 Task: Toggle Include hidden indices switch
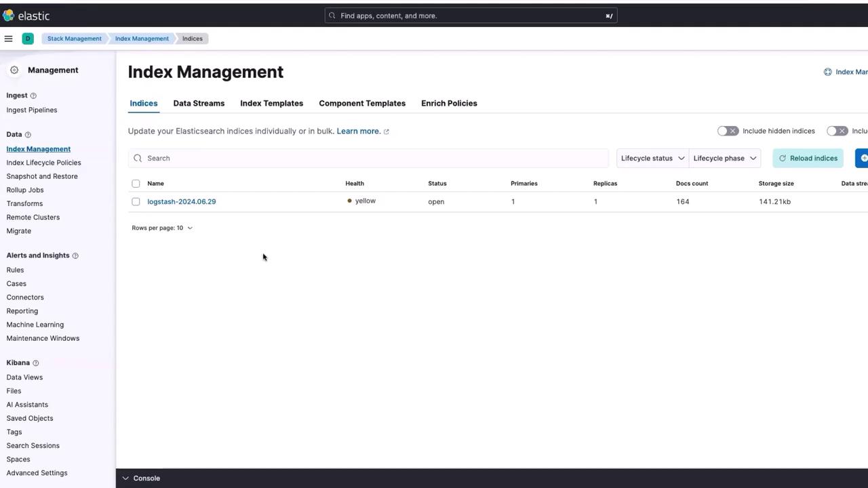pos(728,131)
